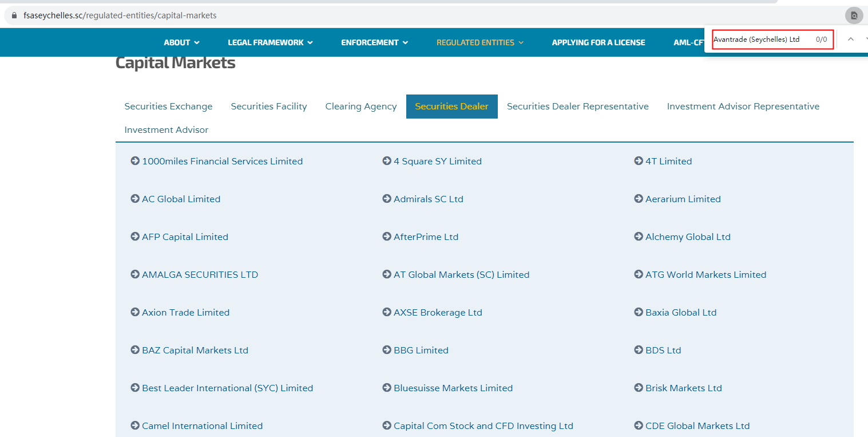Click the search page icon in address bar
868x437 pixels.
point(854,15)
